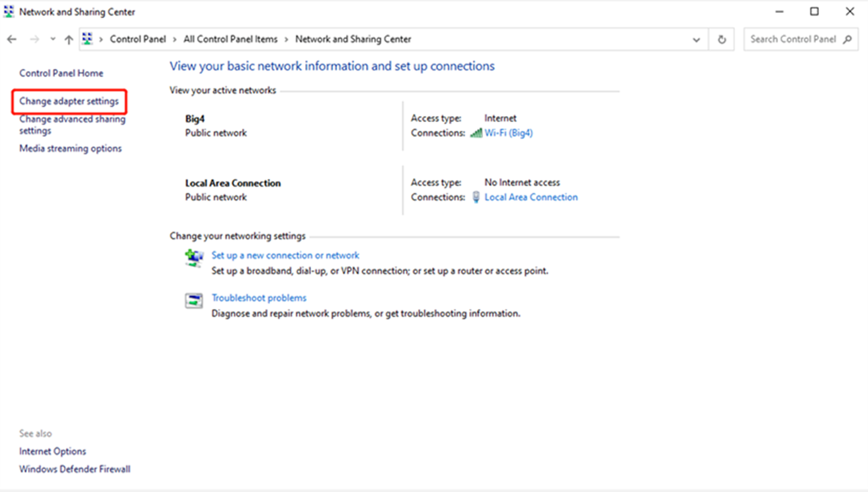Click the Troubleshoot problems icon

point(194,301)
